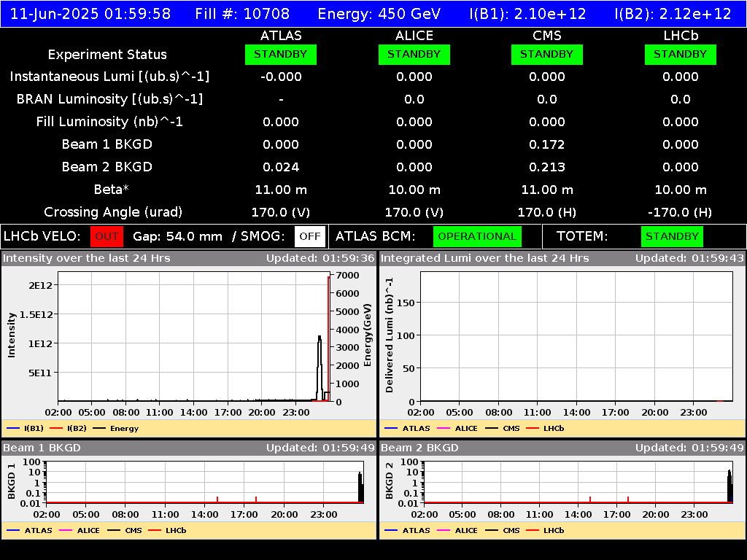Screen dimensions: 747x560
Task: Click the red LHCb VELO OUT indicator
Action: [x=107, y=236]
